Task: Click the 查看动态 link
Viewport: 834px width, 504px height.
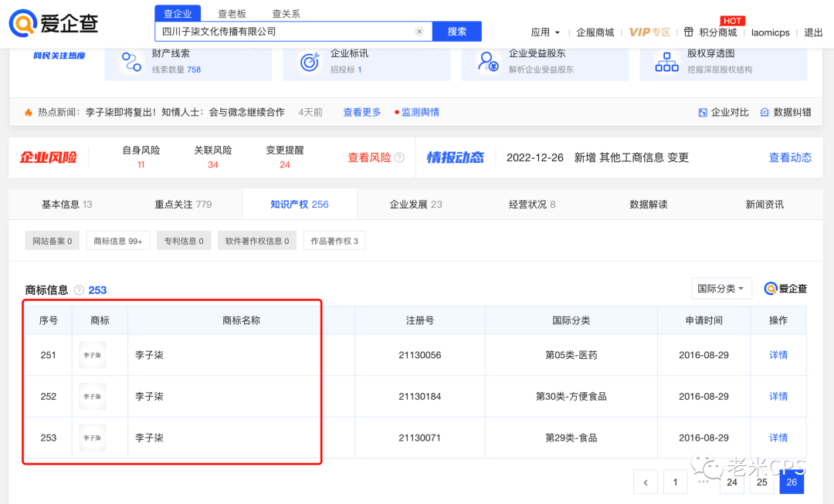Action: coord(791,157)
